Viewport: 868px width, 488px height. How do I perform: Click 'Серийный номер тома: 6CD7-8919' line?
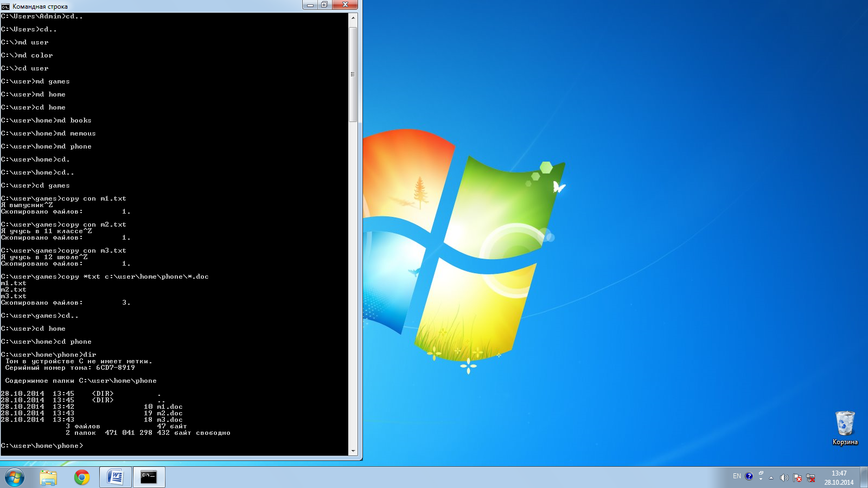70,368
